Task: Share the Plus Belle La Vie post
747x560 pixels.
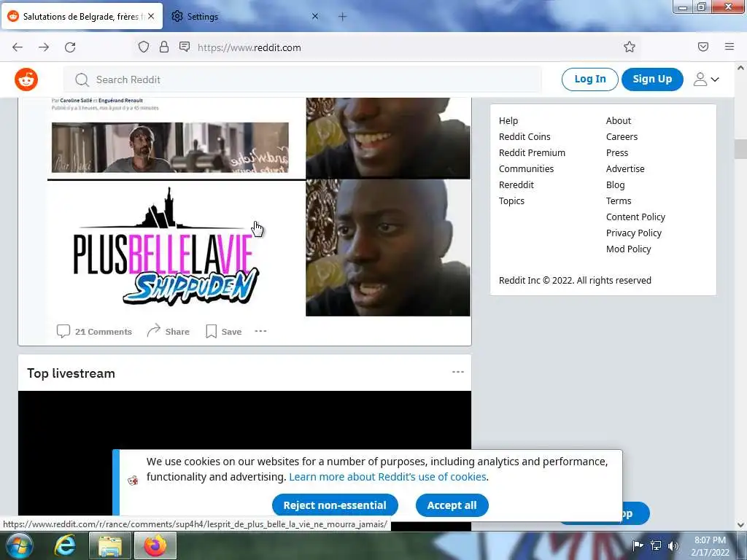Action: tap(169, 332)
